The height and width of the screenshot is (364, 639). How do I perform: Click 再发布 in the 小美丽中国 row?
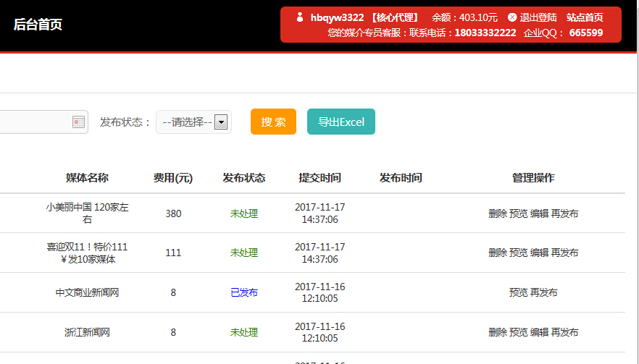coord(565,213)
